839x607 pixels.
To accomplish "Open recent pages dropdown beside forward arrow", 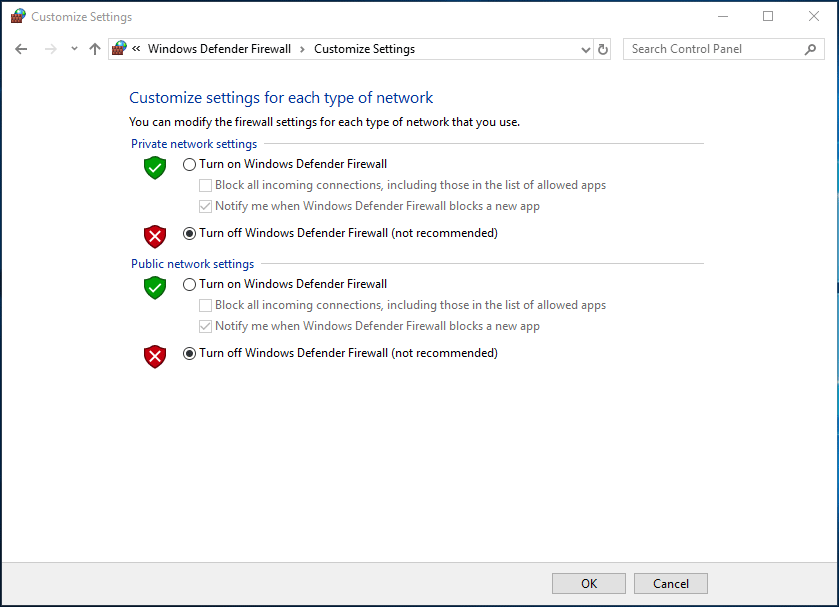I will pyautogui.click(x=74, y=48).
